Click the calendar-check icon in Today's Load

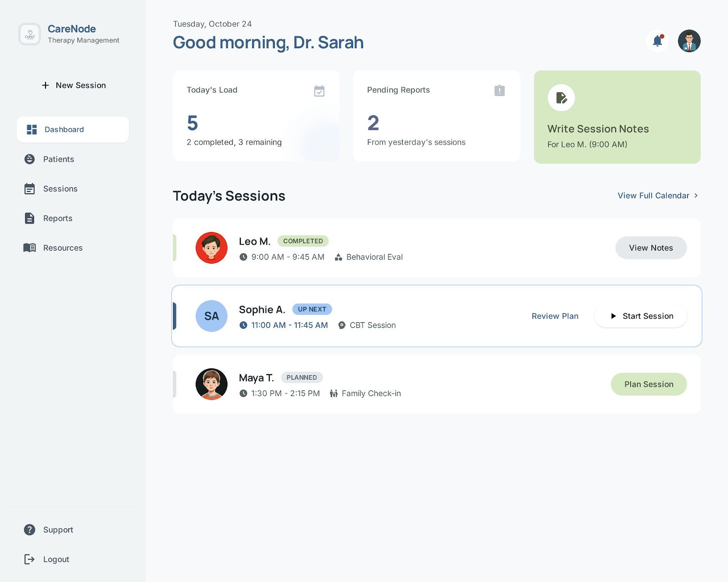click(319, 91)
